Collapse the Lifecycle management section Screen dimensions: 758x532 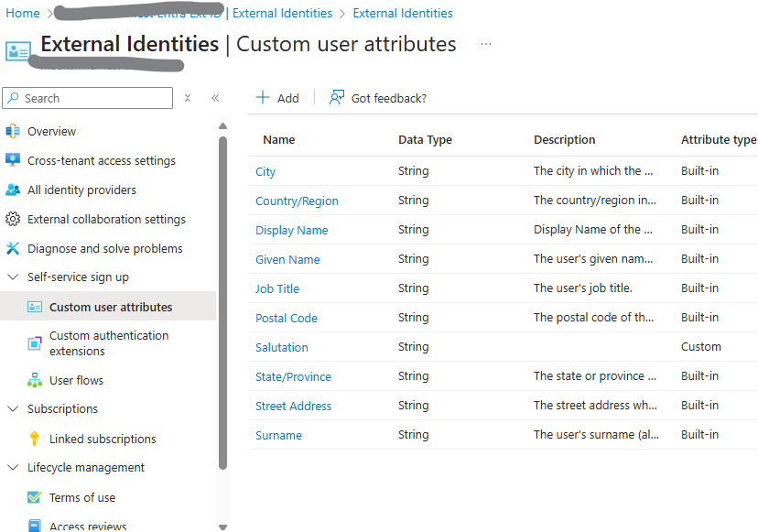click(x=13, y=468)
